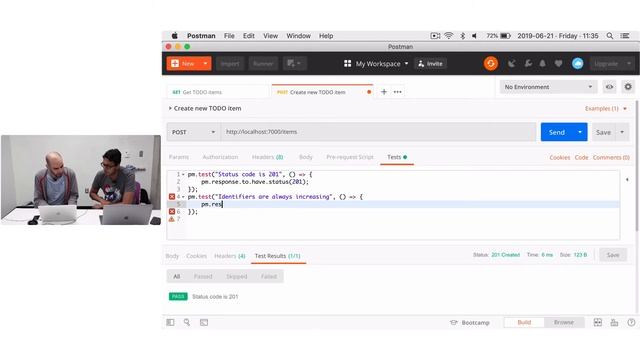Viewport: 640px width, 360px height.
Task: Open tab options three-dots menu
Action: click(398, 92)
